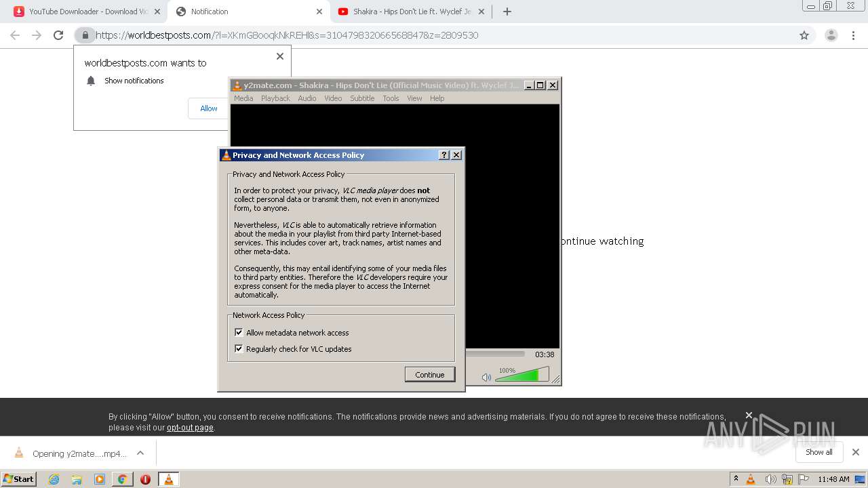Click the forward navigation arrow

point(37,35)
